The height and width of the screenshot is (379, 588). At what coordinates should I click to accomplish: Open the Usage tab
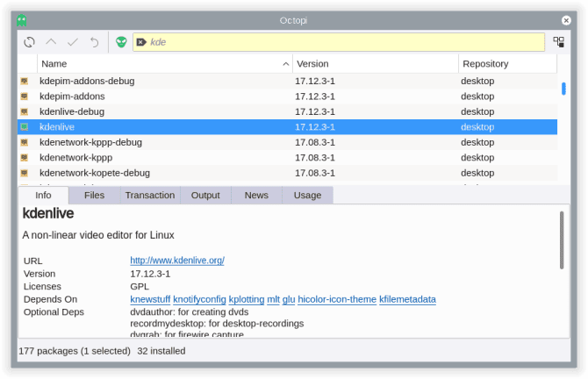307,196
